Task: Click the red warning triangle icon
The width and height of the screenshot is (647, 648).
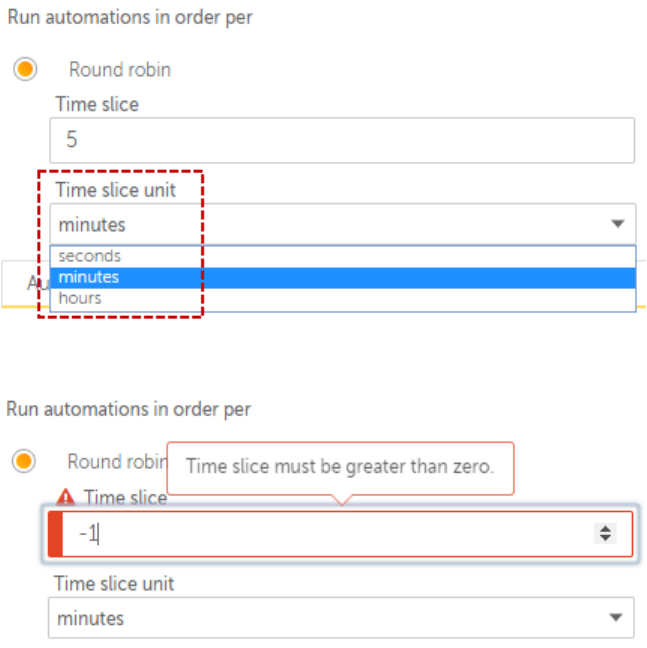Action: coord(66,496)
